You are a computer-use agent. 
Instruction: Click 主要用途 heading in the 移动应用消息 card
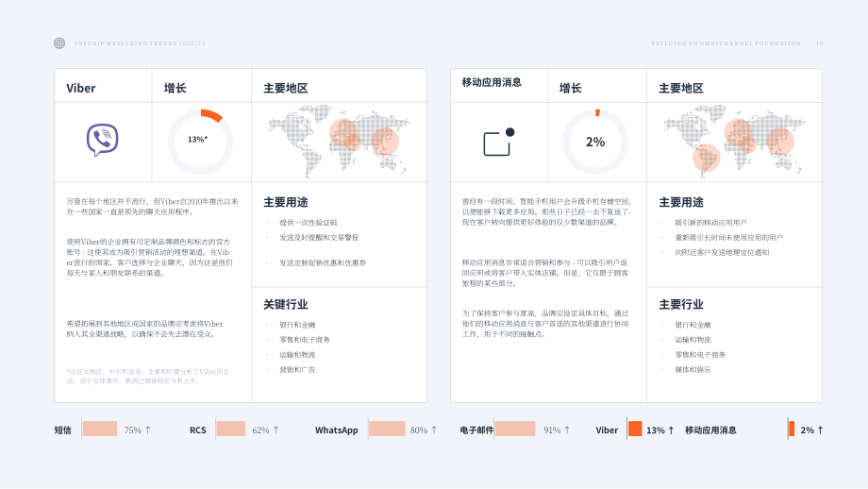coord(681,202)
